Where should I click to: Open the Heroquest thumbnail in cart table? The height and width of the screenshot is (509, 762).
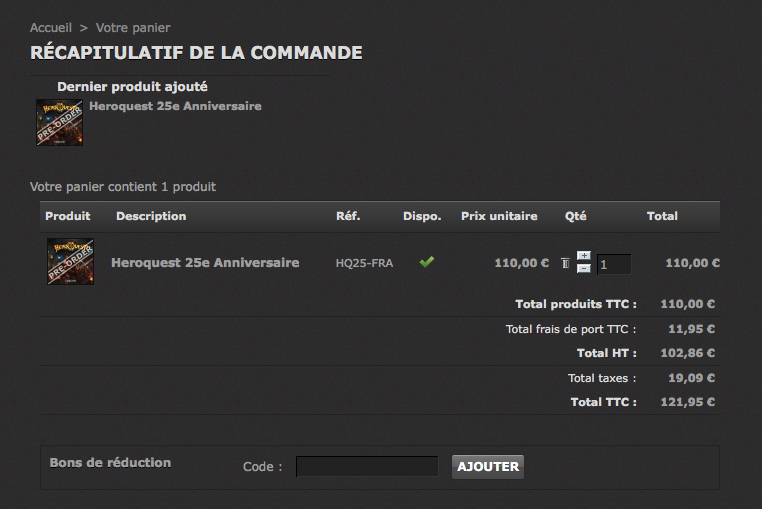(x=70, y=262)
